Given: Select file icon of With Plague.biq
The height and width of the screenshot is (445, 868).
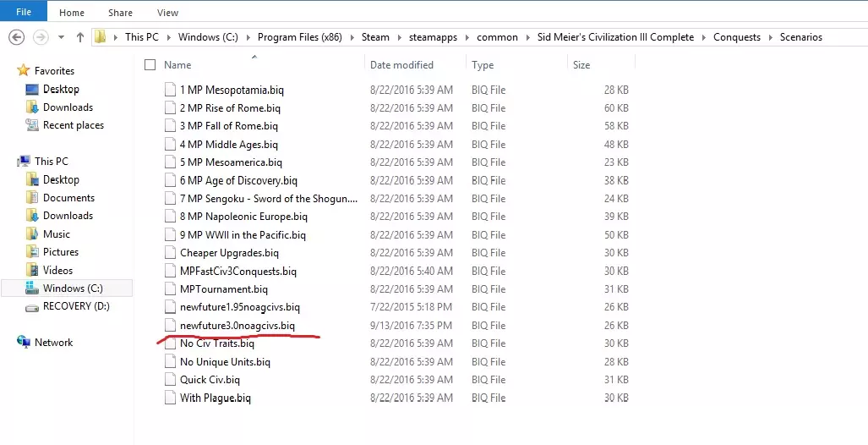Looking at the screenshot, I should tap(170, 398).
